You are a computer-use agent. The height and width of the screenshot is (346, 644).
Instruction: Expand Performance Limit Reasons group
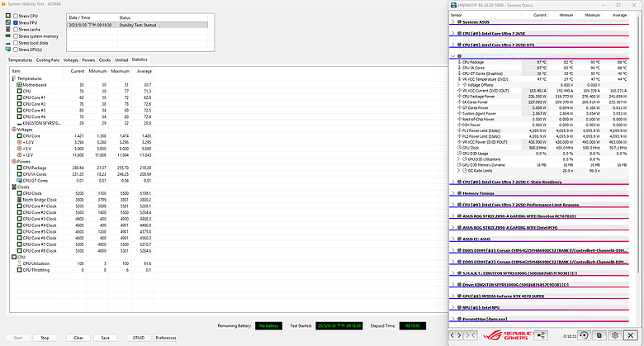(453, 205)
